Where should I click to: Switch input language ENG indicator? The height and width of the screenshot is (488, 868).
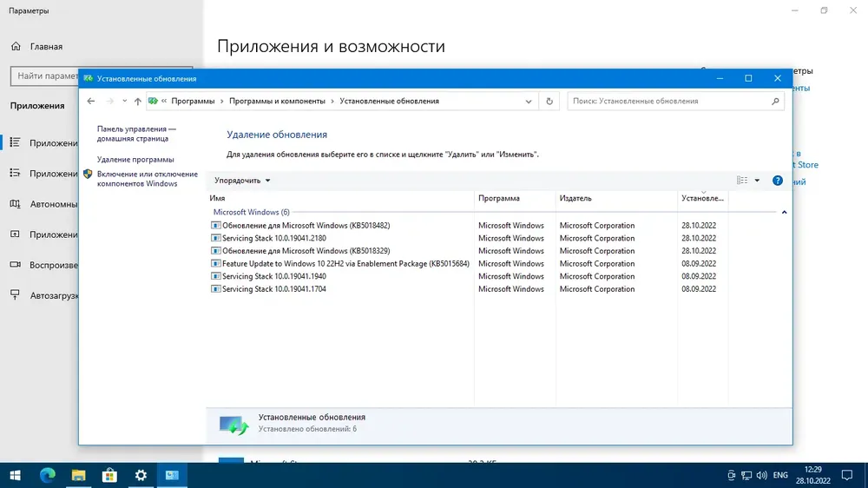780,475
